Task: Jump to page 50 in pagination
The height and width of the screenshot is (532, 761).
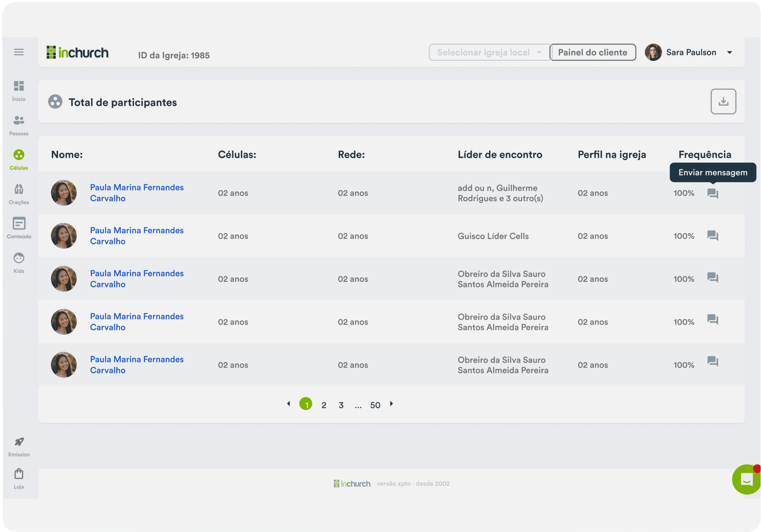Action: (x=375, y=405)
